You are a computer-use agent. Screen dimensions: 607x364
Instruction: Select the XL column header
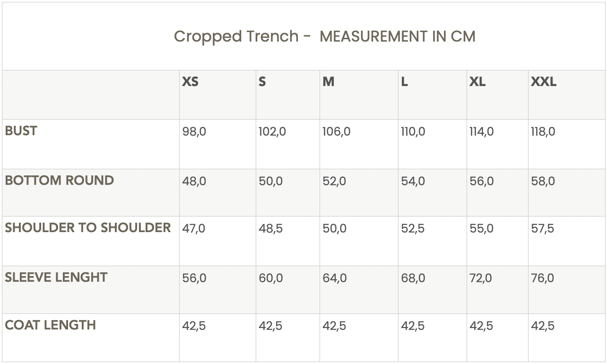click(477, 82)
